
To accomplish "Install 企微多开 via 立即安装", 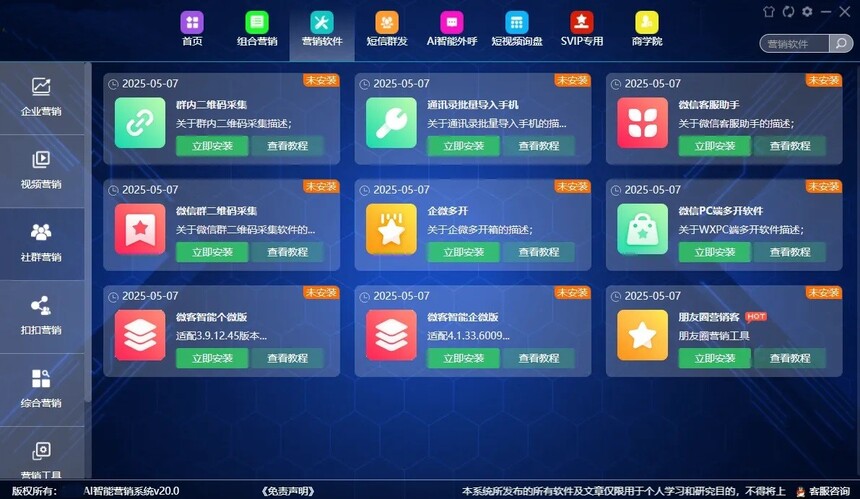I will click(x=463, y=252).
